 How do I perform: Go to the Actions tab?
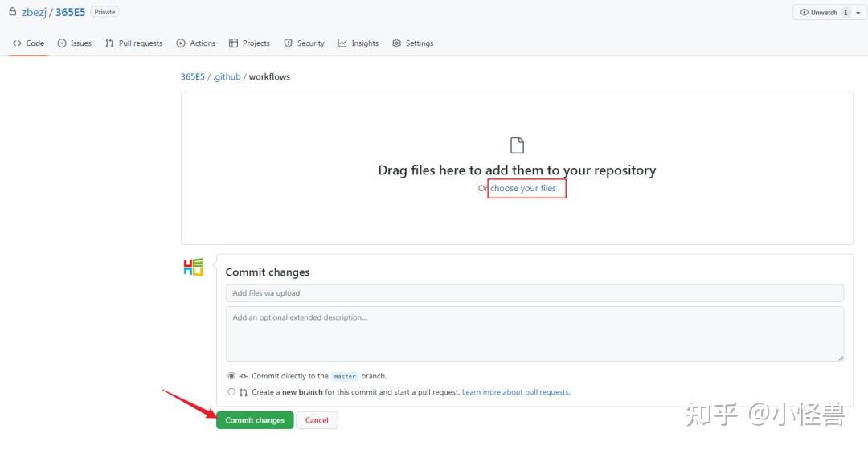(x=196, y=43)
